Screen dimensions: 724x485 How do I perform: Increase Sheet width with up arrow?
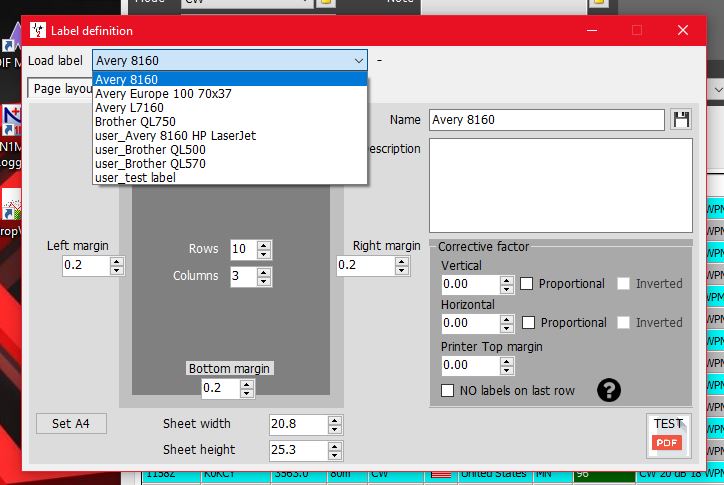pos(335,420)
